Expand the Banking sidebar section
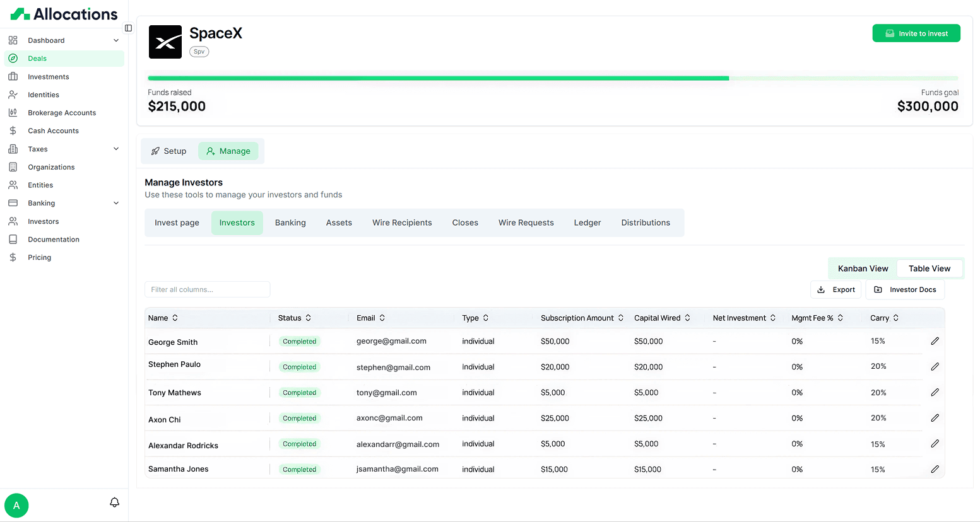Image resolution: width=980 pixels, height=522 pixels. [115, 202]
